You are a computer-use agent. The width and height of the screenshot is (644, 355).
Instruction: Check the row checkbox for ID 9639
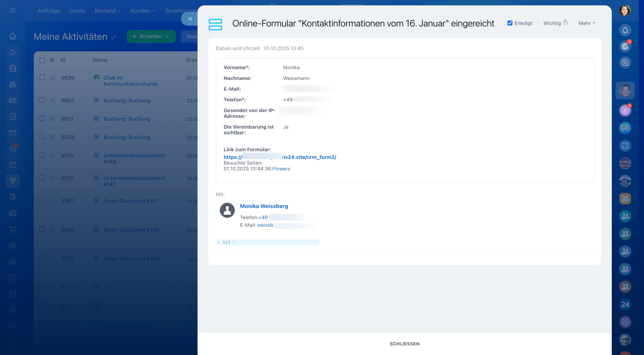coord(42,77)
